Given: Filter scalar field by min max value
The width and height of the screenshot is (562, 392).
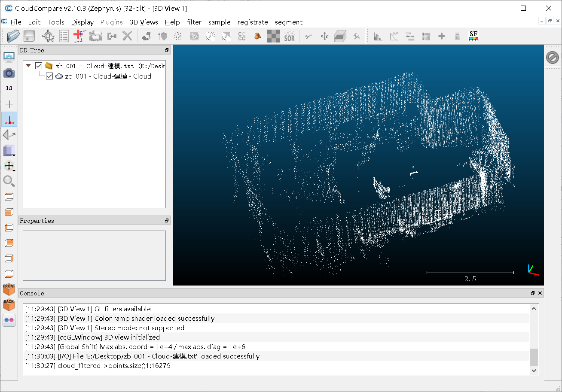Looking at the screenshot, I should click(410, 36).
